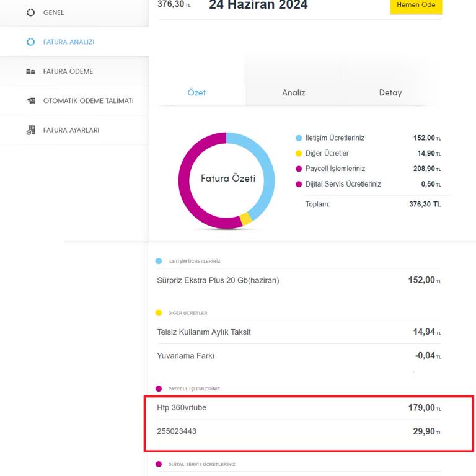Click the Paycell İşlemleriniz legend dot

click(299, 169)
